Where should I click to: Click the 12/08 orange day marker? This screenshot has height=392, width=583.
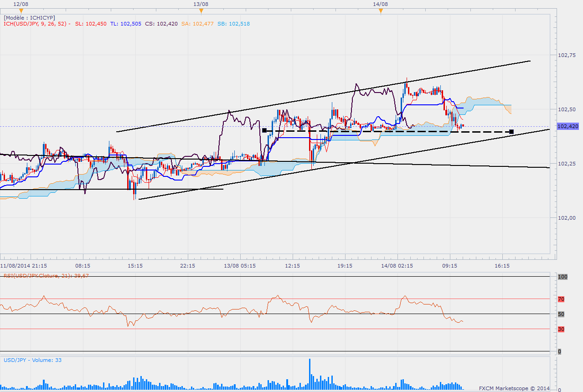coord(21,11)
